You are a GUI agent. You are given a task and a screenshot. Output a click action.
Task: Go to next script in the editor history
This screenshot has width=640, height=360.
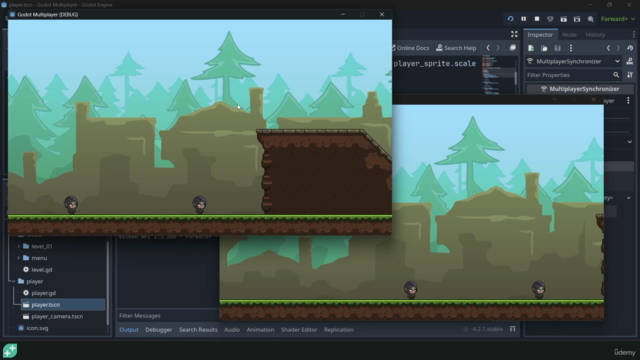[498, 48]
